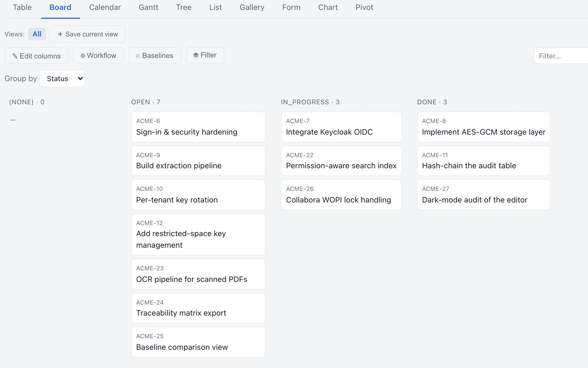The height and width of the screenshot is (368, 588).
Task: Click the Baselines copy icon
Action: (x=138, y=56)
